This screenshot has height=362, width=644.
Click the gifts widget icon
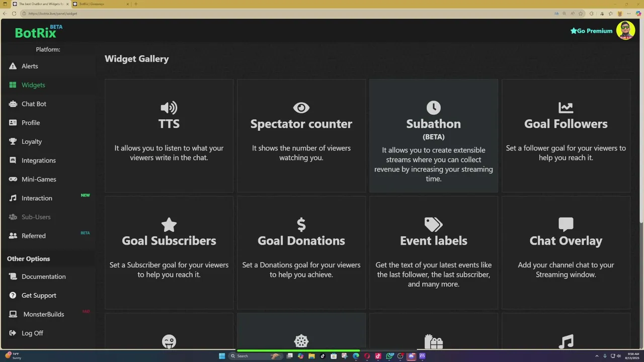(433, 342)
